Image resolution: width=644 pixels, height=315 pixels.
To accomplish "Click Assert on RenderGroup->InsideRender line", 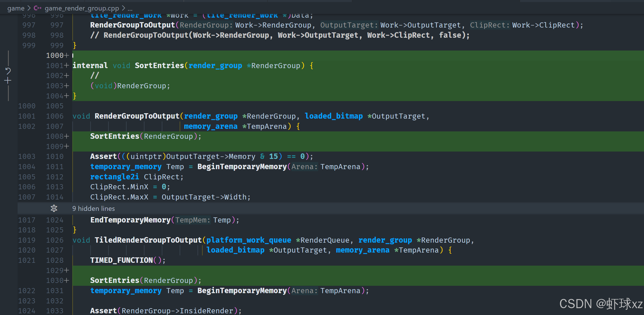I will click(103, 311).
